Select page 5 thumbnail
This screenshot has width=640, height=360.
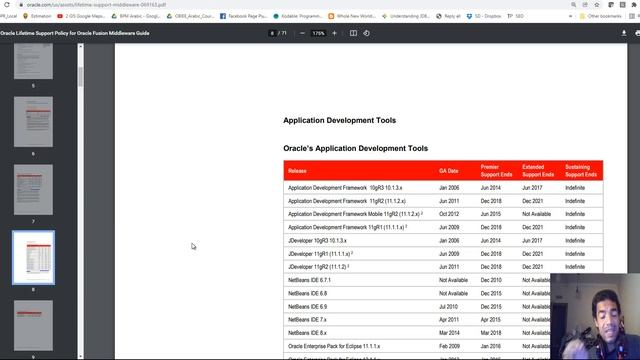click(33, 61)
